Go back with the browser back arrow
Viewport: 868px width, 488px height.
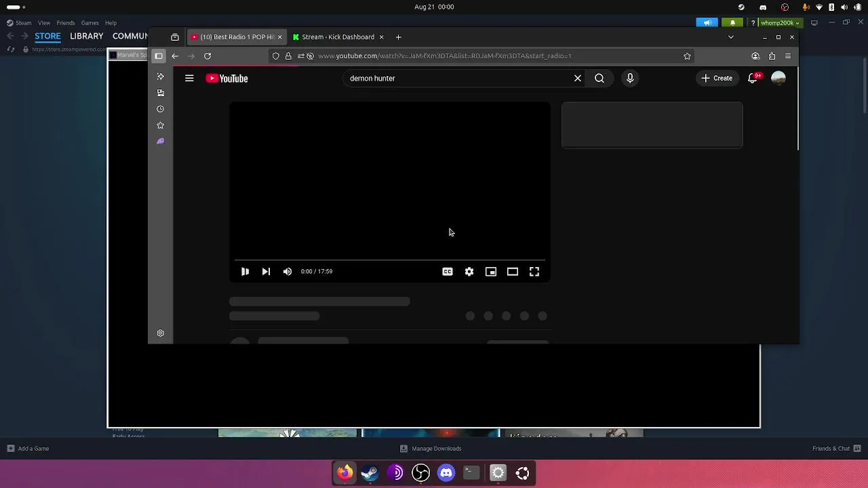(x=175, y=56)
